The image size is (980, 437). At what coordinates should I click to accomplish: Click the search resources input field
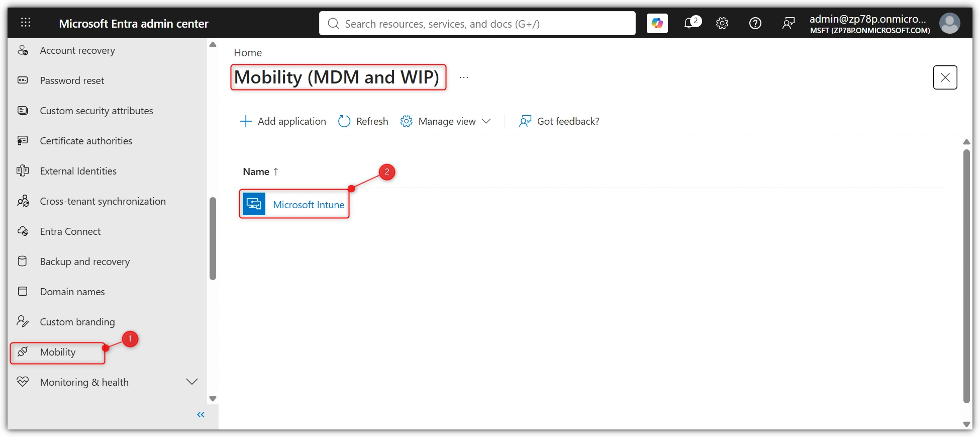point(477,23)
